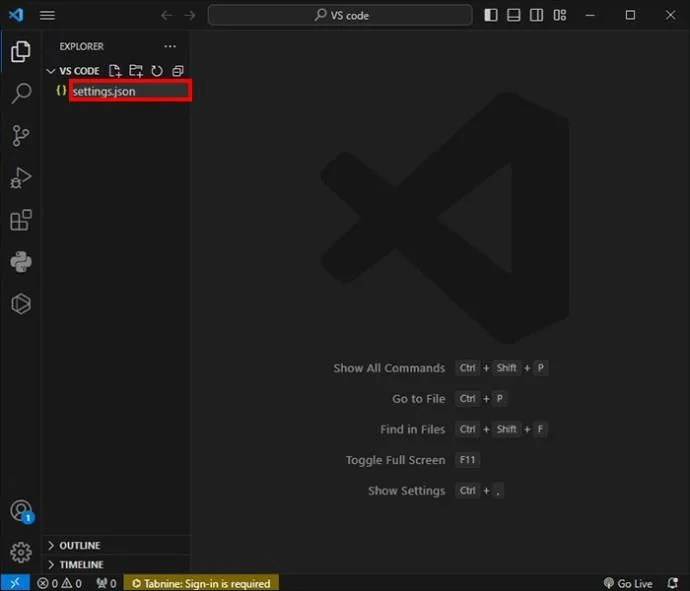Image resolution: width=690 pixels, height=591 pixels.
Task: Click the VS code command center search
Action: tap(340, 15)
